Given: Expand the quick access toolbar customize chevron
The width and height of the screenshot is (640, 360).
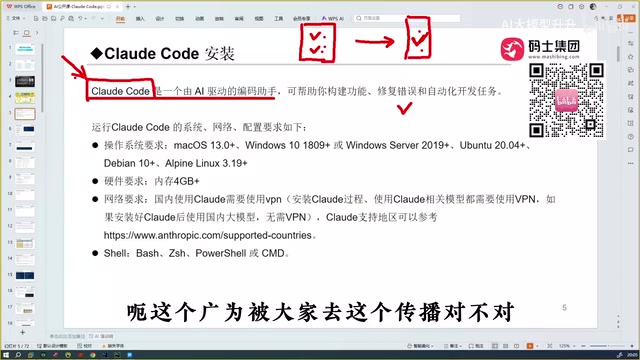Looking at the screenshot, I should [102, 18].
